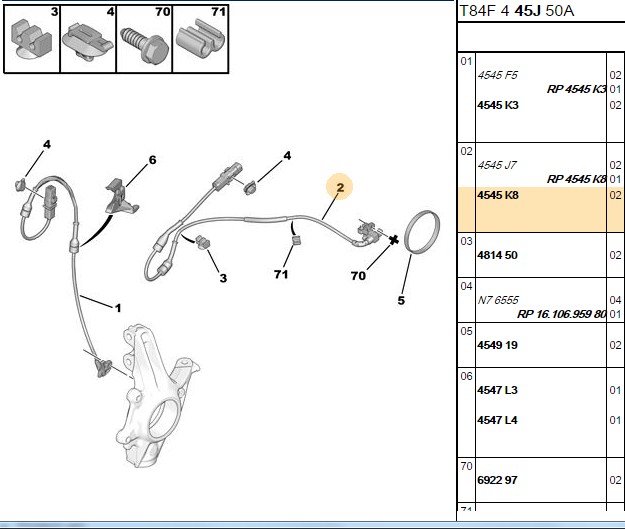Select part number 4545 K8 in highlighted row
This screenshot has width=625, height=529.
click(x=498, y=195)
